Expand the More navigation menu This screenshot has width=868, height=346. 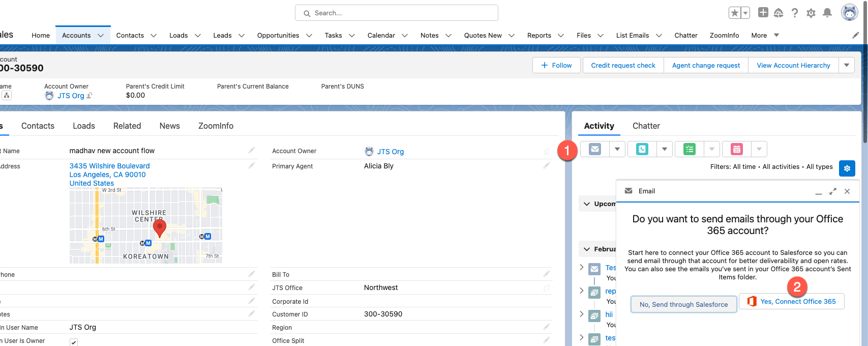pyautogui.click(x=765, y=35)
